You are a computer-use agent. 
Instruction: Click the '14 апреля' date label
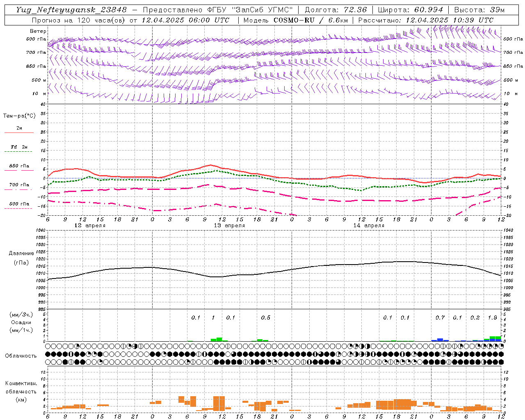pyautogui.click(x=369, y=226)
